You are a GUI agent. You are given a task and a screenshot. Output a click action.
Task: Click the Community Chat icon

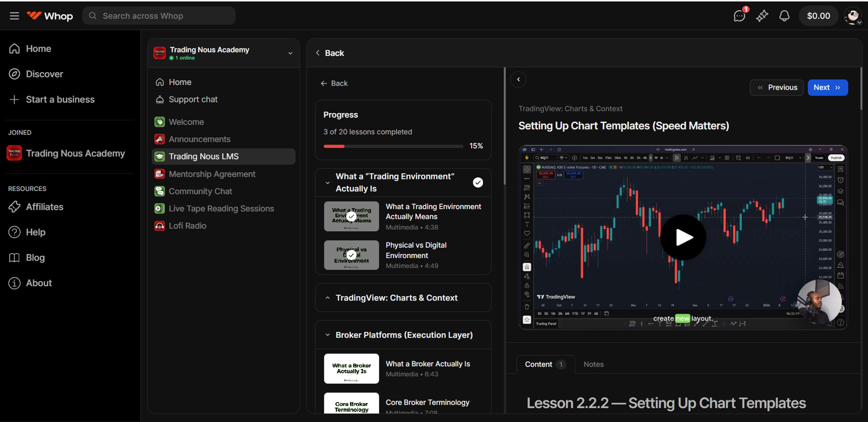tap(160, 191)
